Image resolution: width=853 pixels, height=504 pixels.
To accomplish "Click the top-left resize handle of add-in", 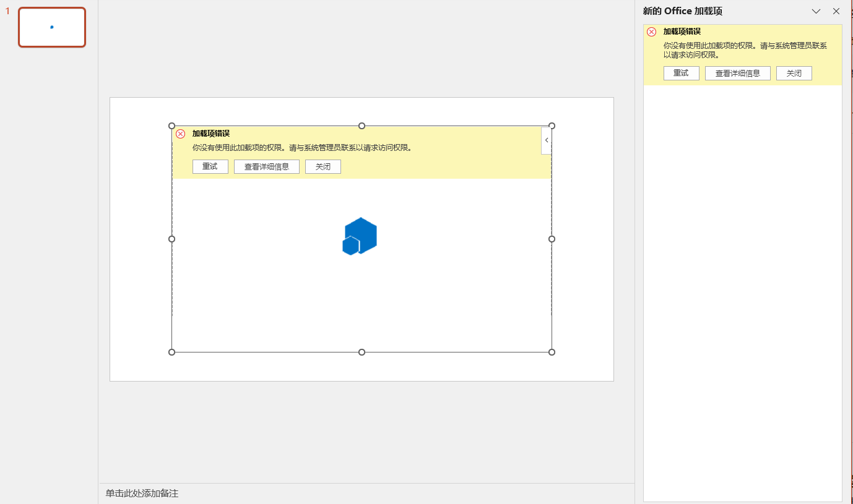I will click(172, 126).
